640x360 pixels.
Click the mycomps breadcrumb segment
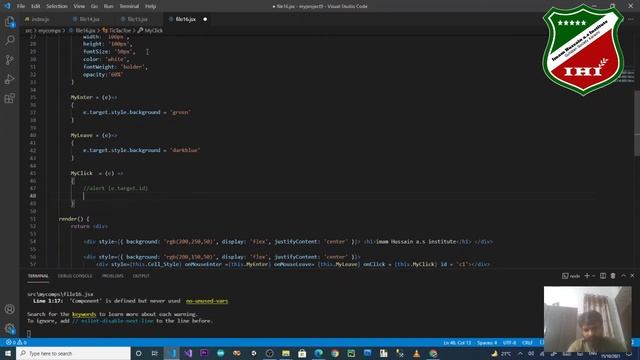[49, 30]
